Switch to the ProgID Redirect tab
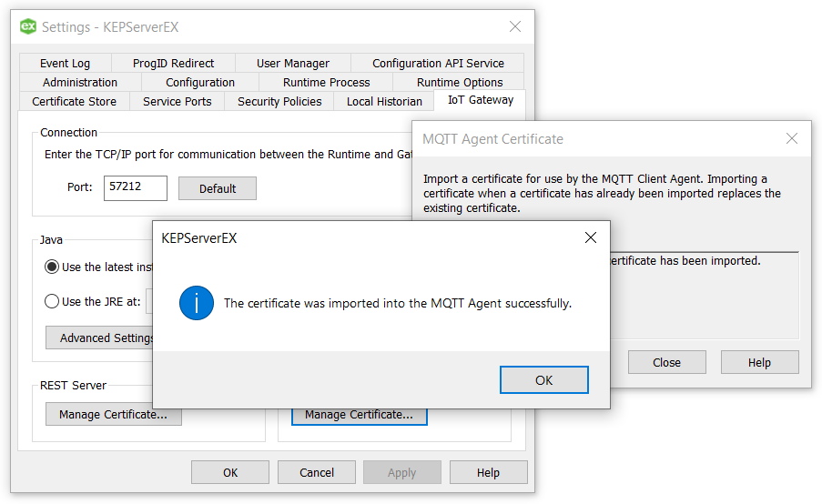The width and height of the screenshot is (822, 504). 173,64
